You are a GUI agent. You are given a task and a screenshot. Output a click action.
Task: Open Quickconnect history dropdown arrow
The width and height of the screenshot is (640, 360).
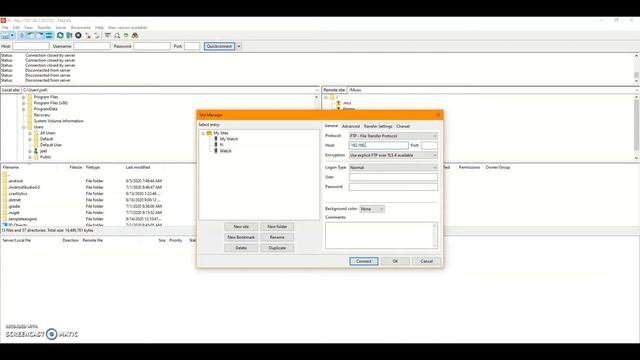click(x=239, y=47)
